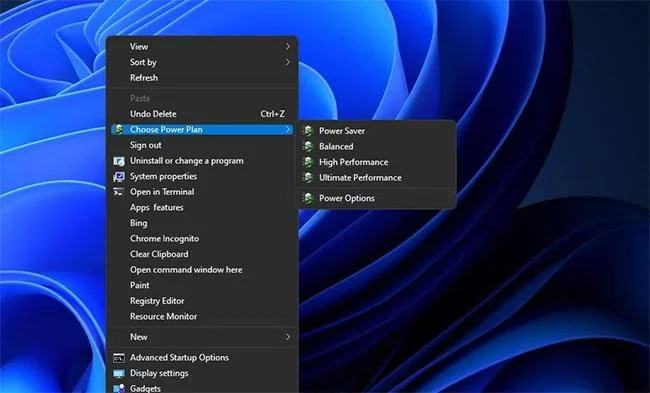Click the Open in Terminal icon
650x393 pixels.
point(119,192)
